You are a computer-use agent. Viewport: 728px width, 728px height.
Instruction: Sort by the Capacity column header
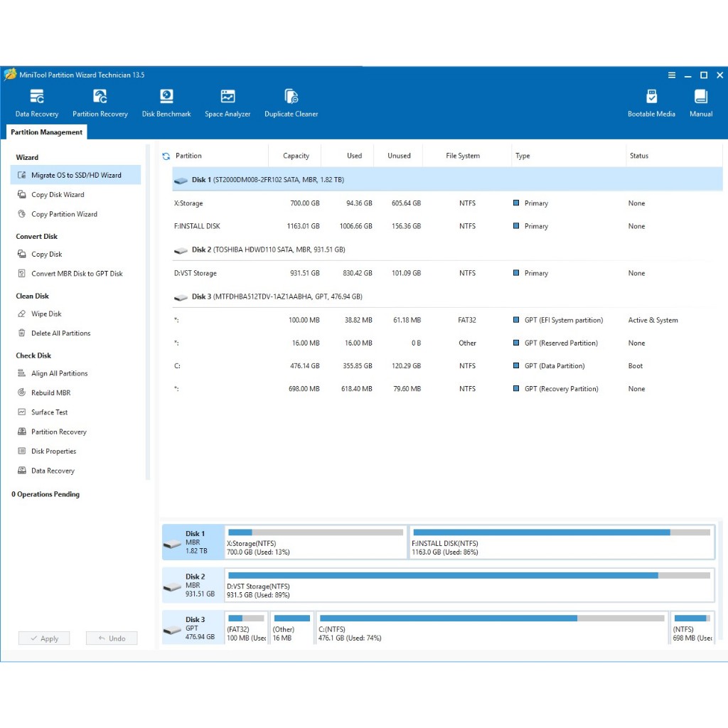[296, 156]
